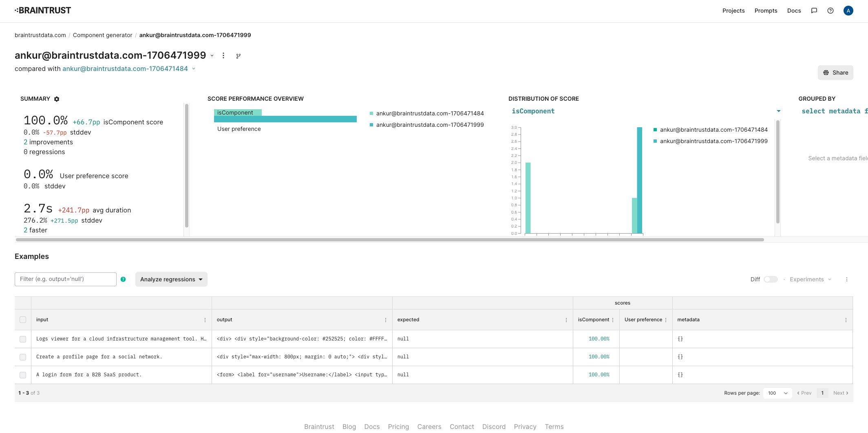Open the login form output cell
This screenshot has width=868, height=433.
[302, 375]
